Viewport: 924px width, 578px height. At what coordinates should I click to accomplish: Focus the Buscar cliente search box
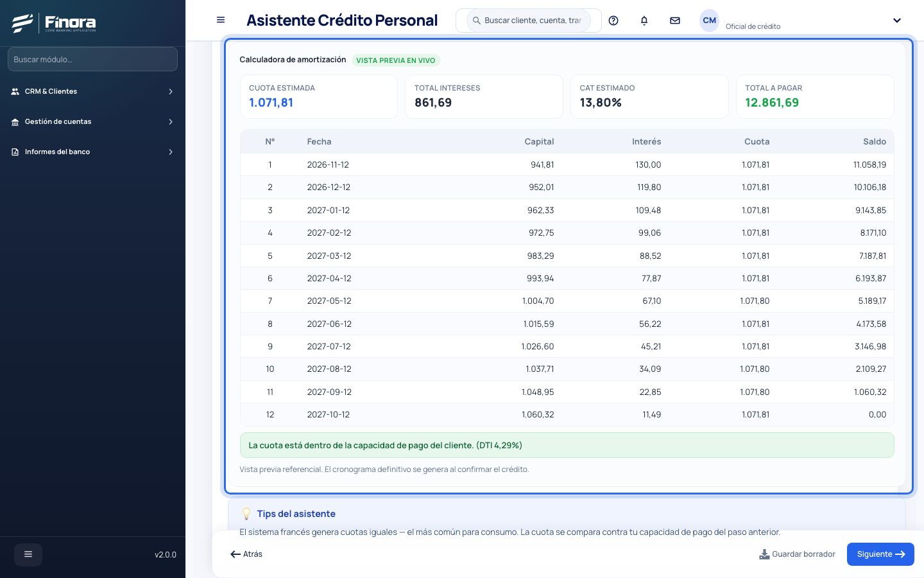coord(529,21)
